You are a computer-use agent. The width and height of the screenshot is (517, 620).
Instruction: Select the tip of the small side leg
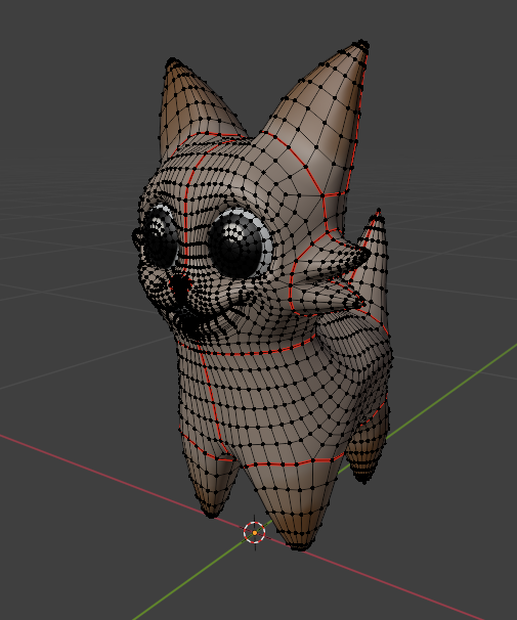(210, 513)
